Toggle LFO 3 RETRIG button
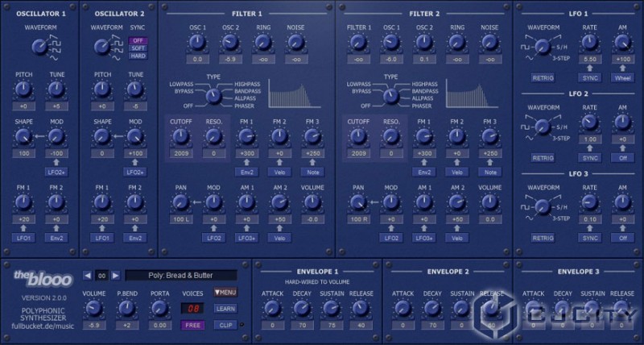The width and height of the screenshot is (644, 345). (543, 238)
